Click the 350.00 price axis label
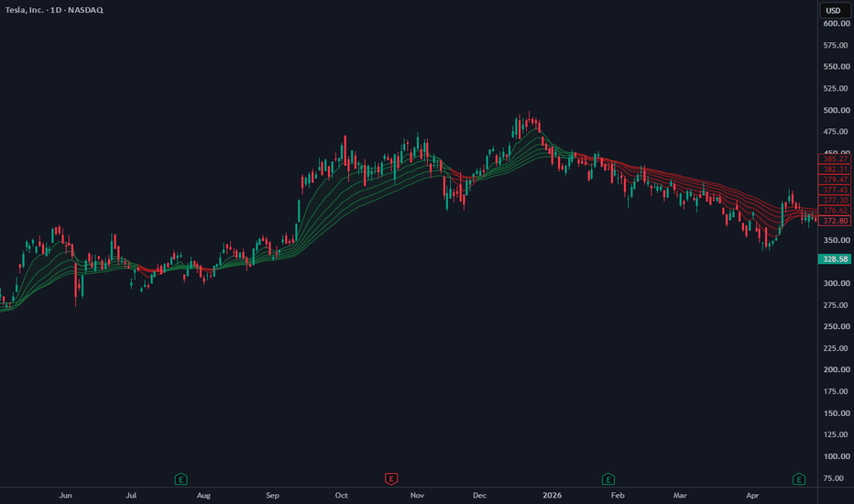The width and height of the screenshot is (854, 504). point(836,240)
